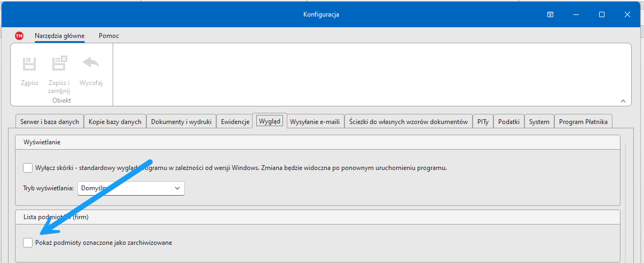This screenshot has width=644, height=263.
Task: Select the Kopie bazy danych tab
Action: pos(115,122)
